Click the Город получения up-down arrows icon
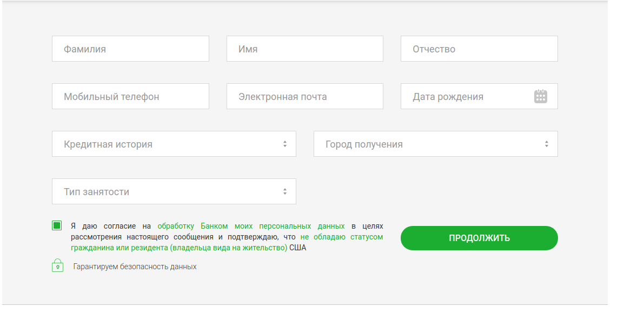The width and height of the screenshot is (644, 313). (546, 144)
